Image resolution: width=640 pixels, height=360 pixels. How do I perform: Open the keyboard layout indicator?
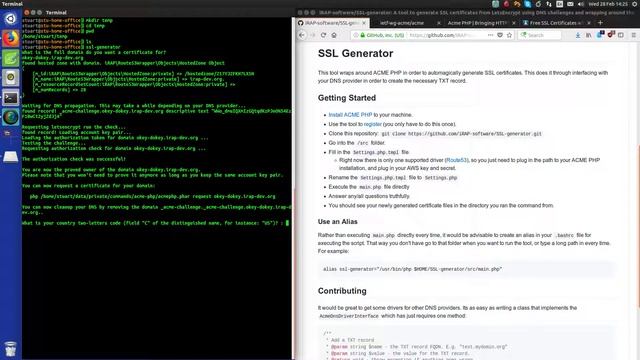click(560, 4)
